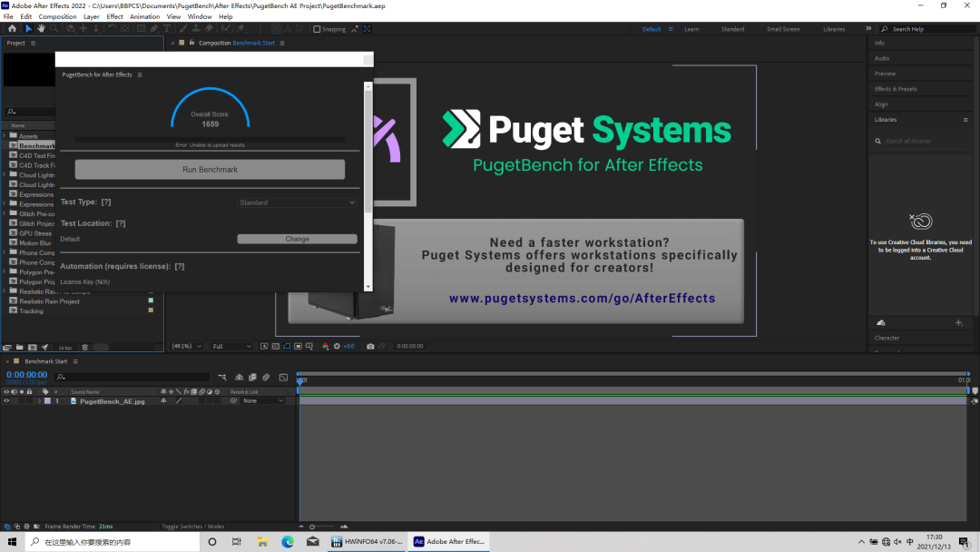Click the Home icon in the toolbar
Screen dimensions: 980x552
tap(12, 29)
